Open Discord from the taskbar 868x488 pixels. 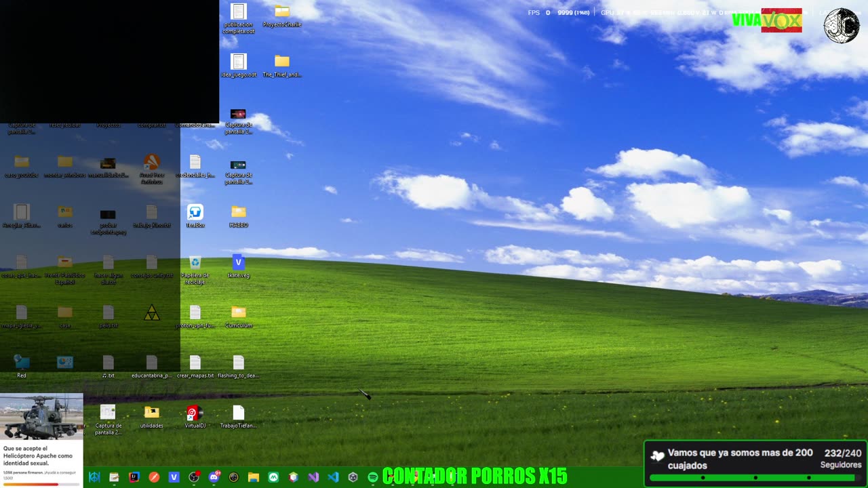(x=214, y=477)
